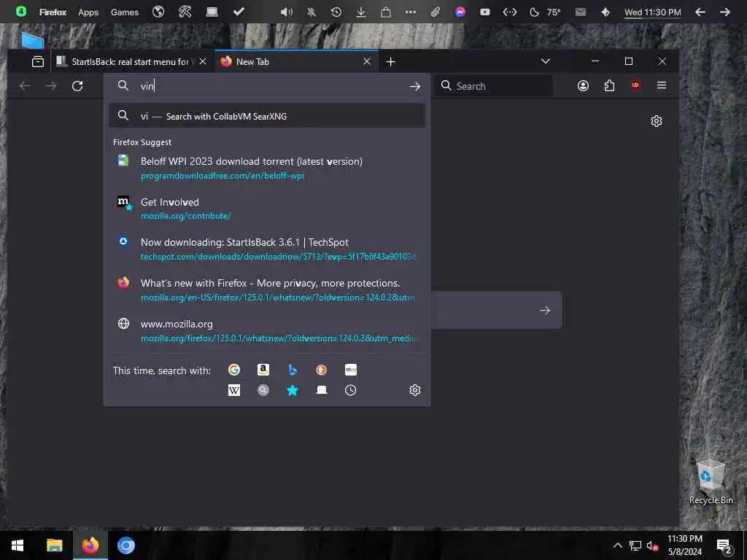Show hidden system tray icons
This screenshot has height=560, width=747.
(617, 545)
